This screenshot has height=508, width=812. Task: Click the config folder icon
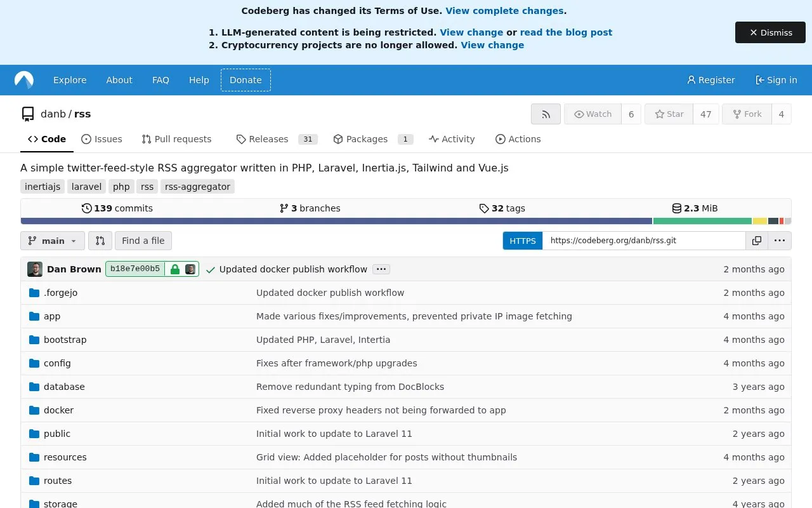click(34, 363)
